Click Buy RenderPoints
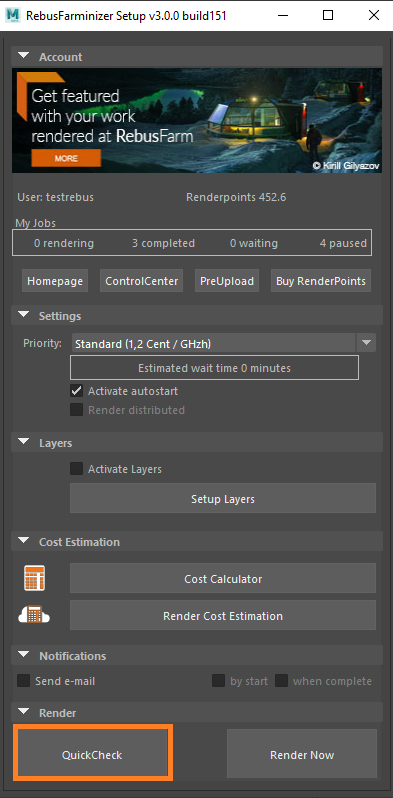The image size is (393, 798). (321, 281)
